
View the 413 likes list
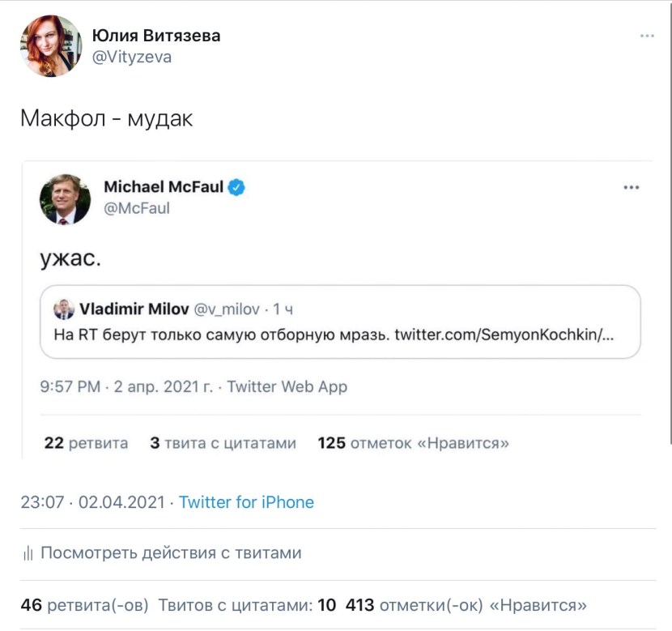[466, 605]
